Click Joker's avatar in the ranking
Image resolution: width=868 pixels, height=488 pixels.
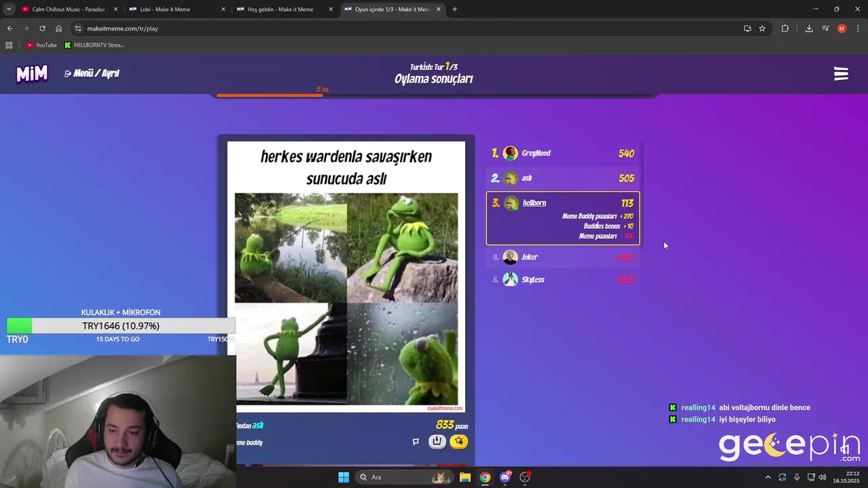point(511,257)
